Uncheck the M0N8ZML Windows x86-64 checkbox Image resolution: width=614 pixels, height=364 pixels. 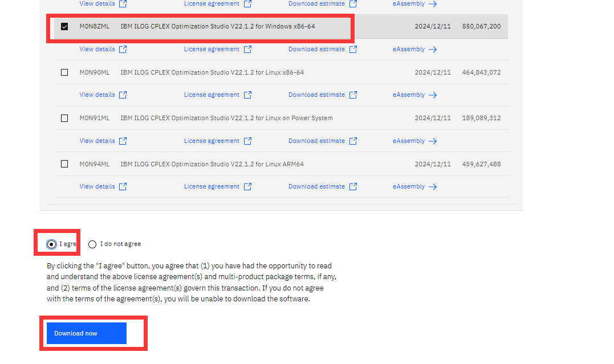64,27
